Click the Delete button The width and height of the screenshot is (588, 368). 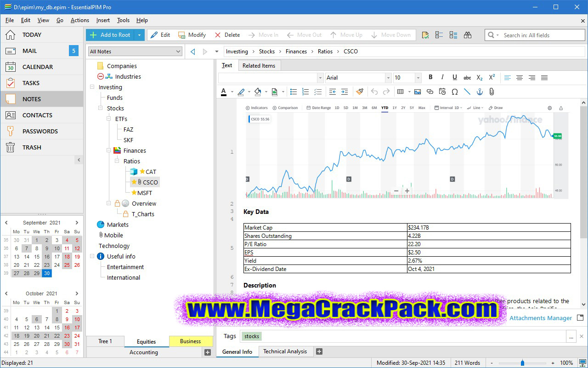click(x=227, y=35)
